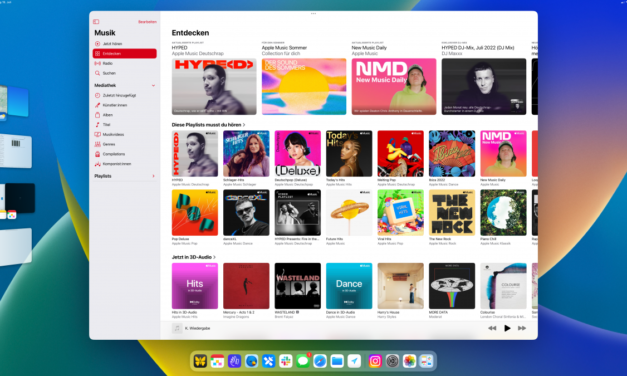Open the WASTELAND album tile

[298, 286]
